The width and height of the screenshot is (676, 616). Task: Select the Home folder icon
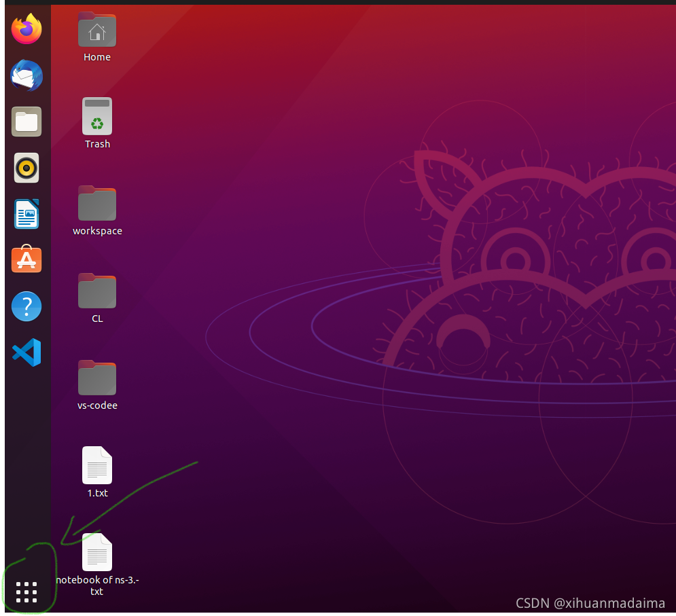(97, 29)
